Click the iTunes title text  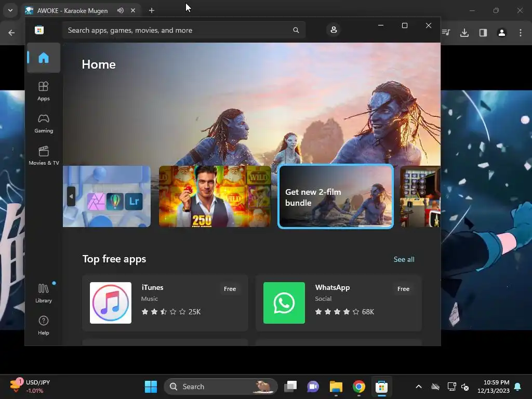[152, 287]
